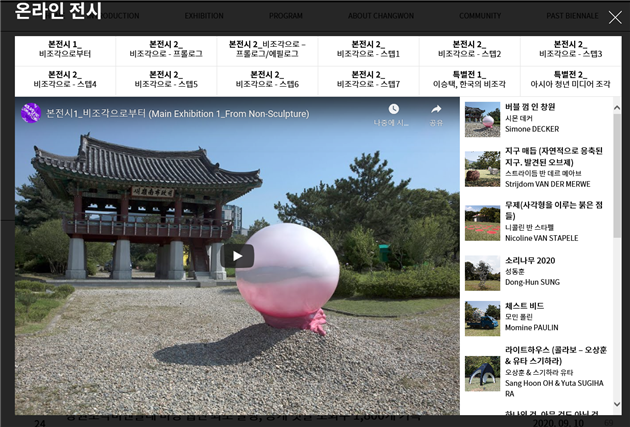Viewport: 630px width, 427px height.
Task: Open ABOUT CHANGWON menu in background nav
Action: coord(381,16)
